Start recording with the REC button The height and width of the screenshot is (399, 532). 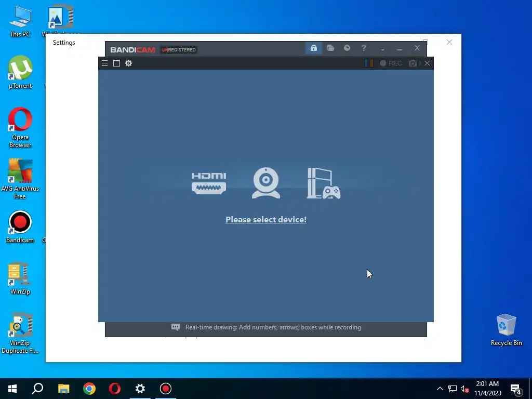(391, 63)
